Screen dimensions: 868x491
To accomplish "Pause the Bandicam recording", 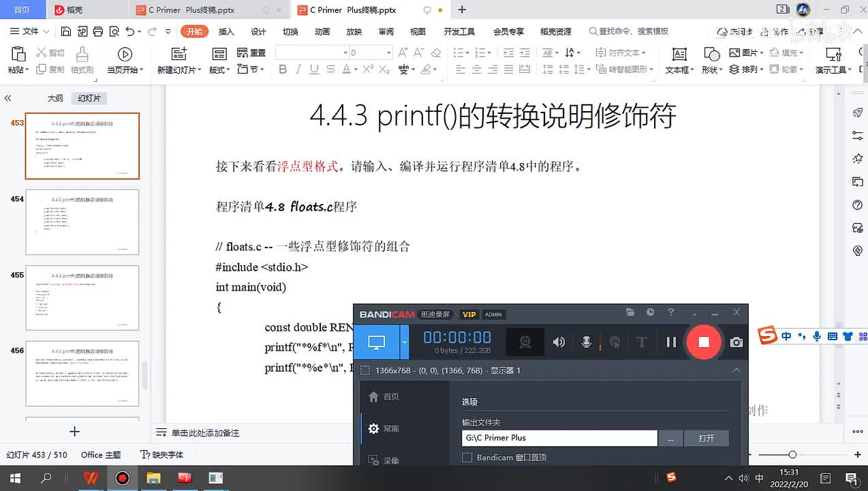I will point(671,342).
